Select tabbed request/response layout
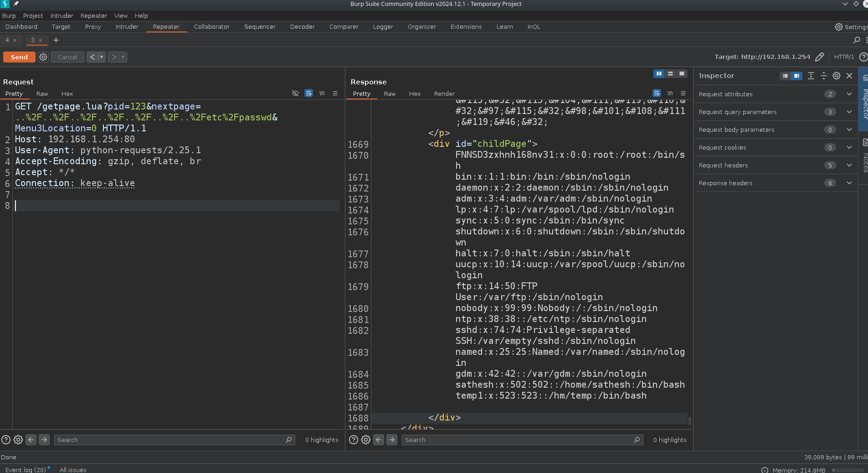The height and width of the screenshot is (473, 868). coord(682,73)
